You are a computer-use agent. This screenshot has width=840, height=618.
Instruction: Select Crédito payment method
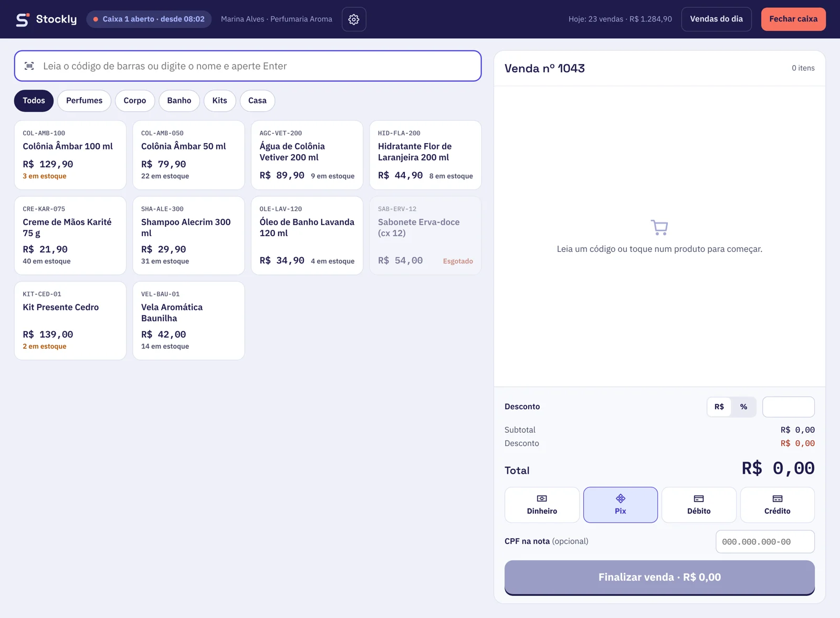click(778, 505)
